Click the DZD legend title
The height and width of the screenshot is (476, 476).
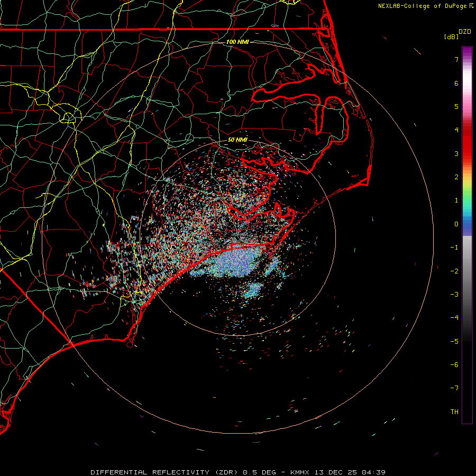[x=465, y=32]
